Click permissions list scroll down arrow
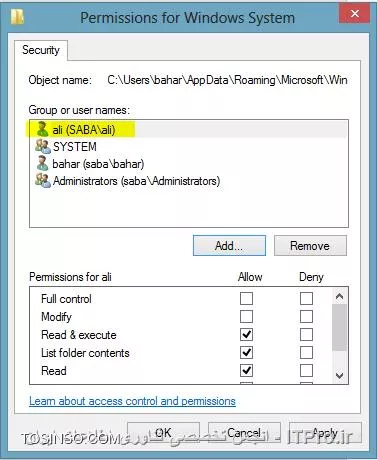Viewport: 377px width, 460px height. (339, 376)
